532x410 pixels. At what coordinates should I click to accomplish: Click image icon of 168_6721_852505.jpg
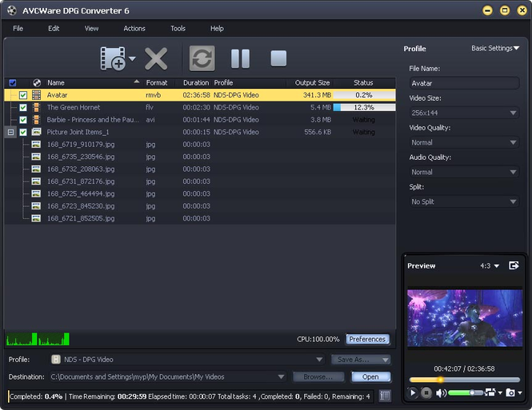pyautogui.click(x=36, y=218)
